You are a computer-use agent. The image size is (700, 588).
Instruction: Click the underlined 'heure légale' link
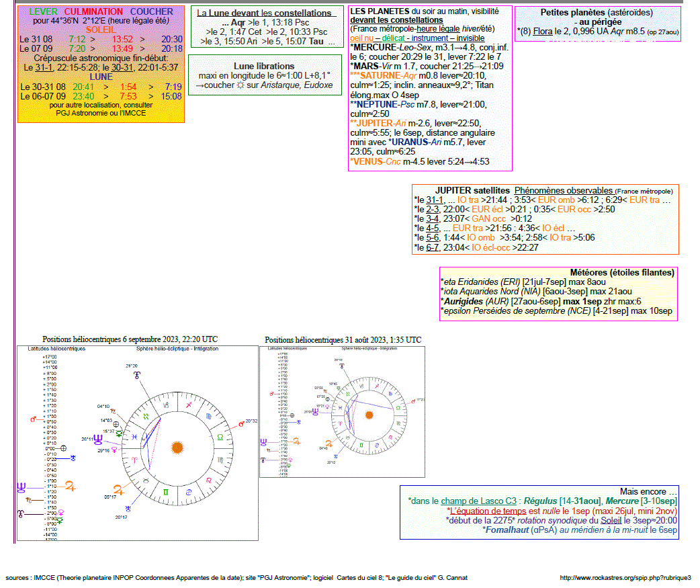click(x=438, y=29)
